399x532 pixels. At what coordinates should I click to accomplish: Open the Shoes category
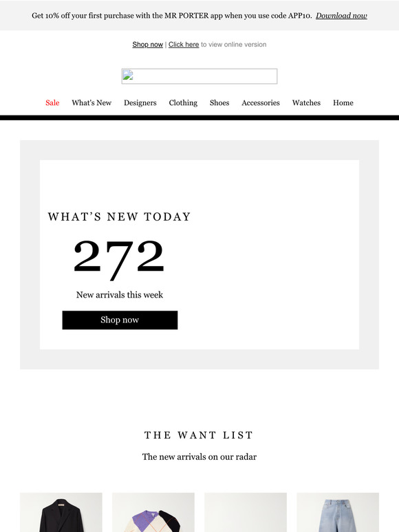point(219,103)
